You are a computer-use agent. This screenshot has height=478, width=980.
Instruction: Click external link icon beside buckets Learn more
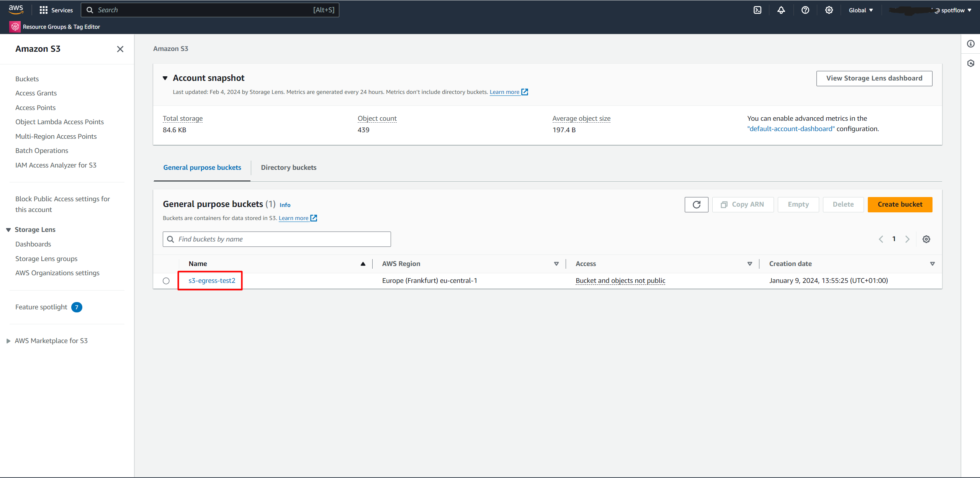pyautogui.click(x=314, y=218)
